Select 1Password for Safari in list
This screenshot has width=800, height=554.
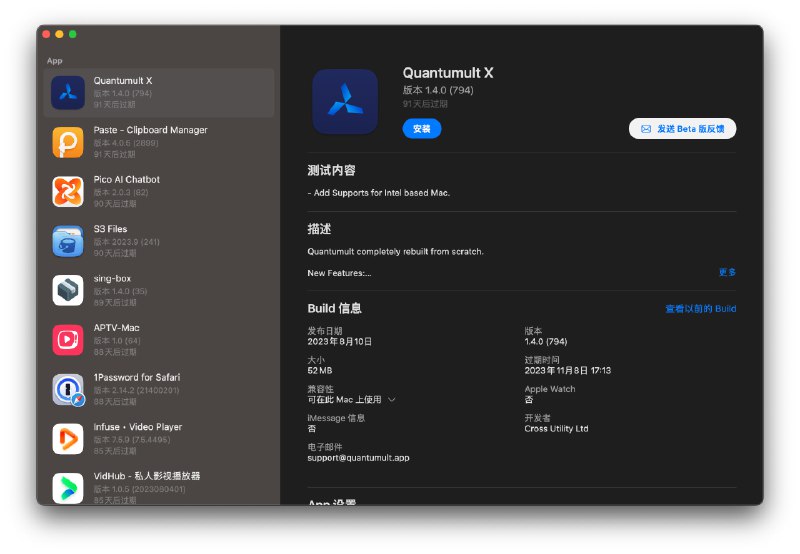click(x=159, y=390)
